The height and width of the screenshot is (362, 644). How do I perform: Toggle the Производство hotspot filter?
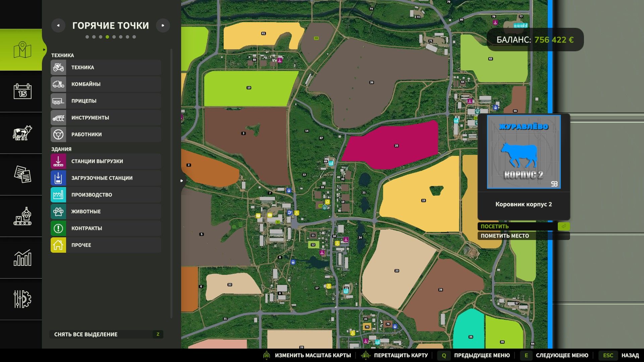106,195
